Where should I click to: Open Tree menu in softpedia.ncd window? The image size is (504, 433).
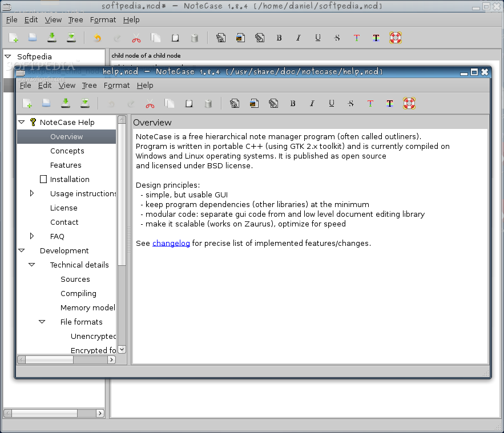75,20
